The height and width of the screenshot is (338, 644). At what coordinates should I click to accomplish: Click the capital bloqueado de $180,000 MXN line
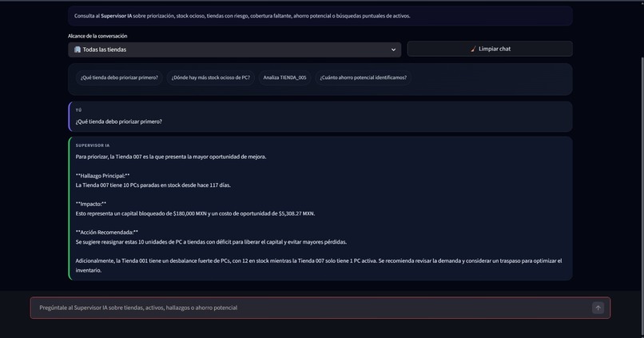pos(195,213)
